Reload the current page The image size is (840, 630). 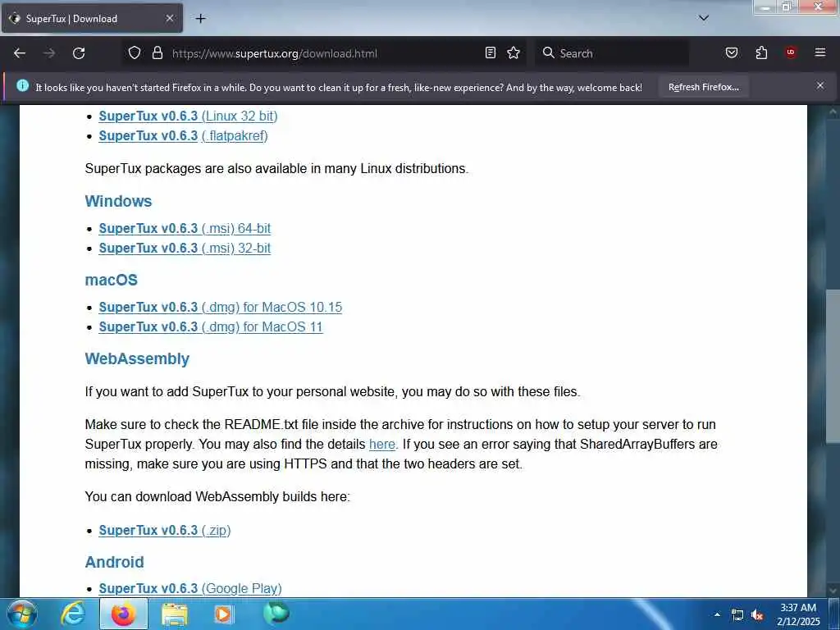(79, 53)
